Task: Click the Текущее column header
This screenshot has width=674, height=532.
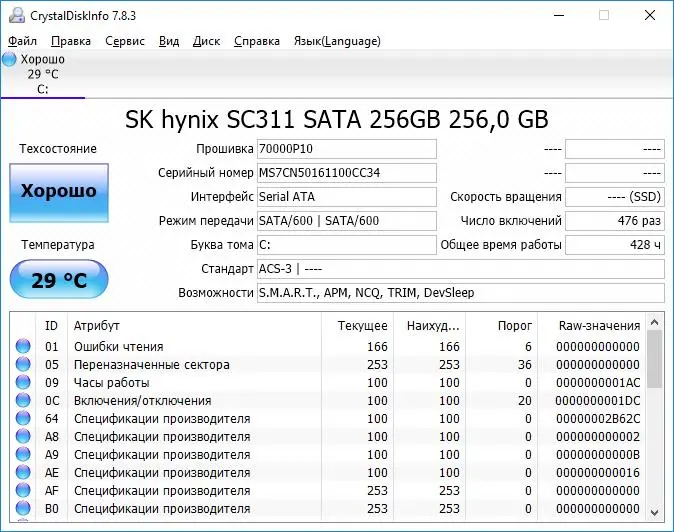Action: point(357,326)
